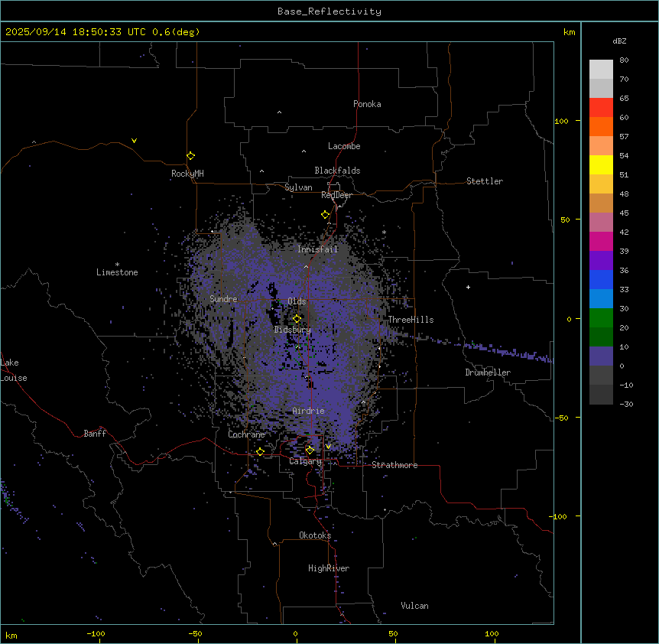Click the RockyMH label
659x644 pixels.
coord(187,174)
